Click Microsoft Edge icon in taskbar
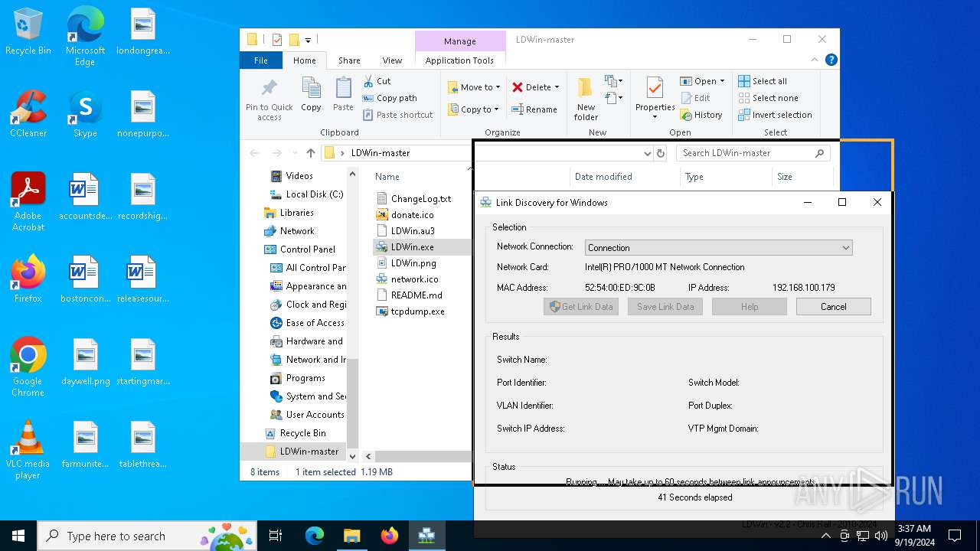This screenshot has height=551, width=980. tap(315, 536)
